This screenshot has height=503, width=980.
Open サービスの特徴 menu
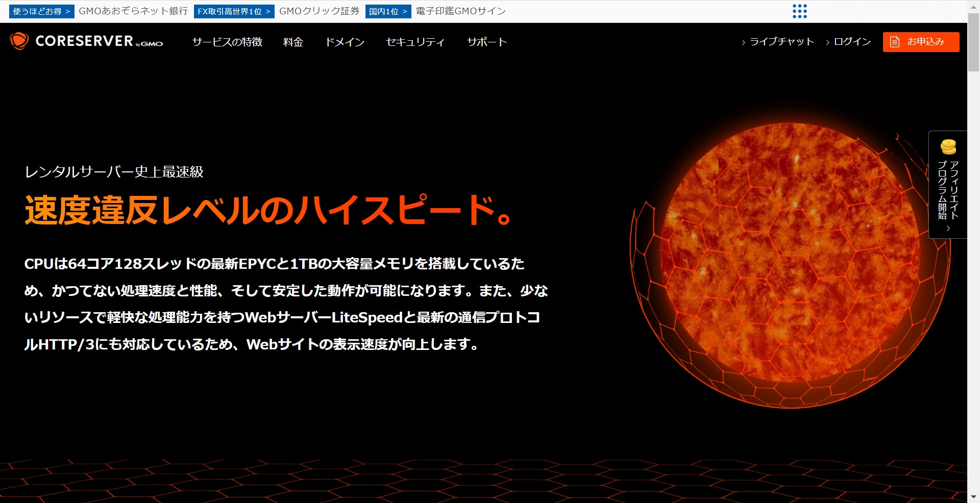tap(227, 42)
